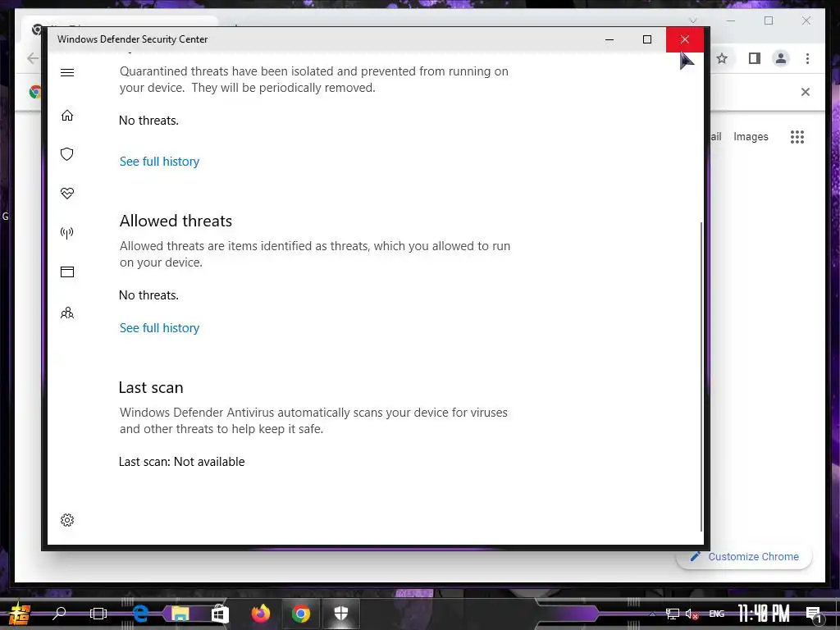Dismiss the Chrome infobar with X

coord(806,92)
